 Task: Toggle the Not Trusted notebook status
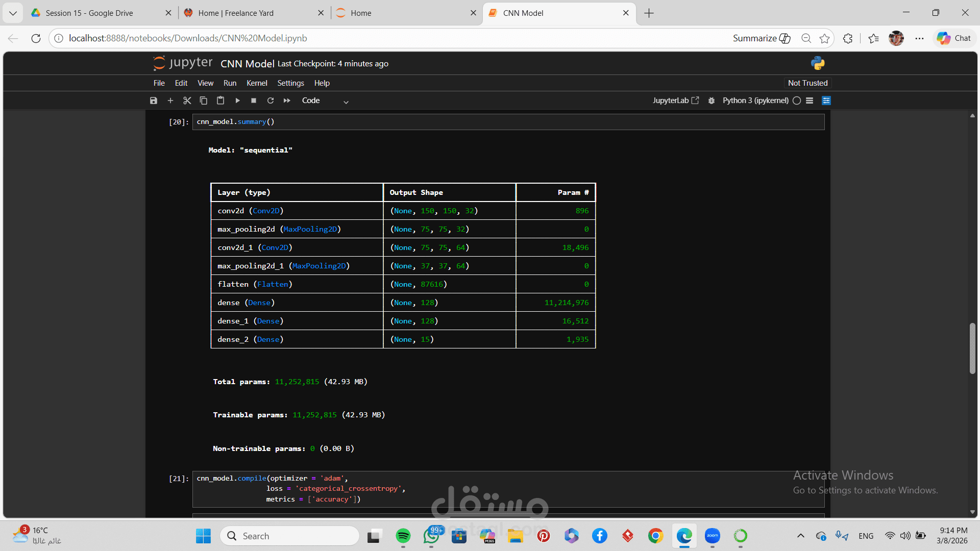pos(807,83)
